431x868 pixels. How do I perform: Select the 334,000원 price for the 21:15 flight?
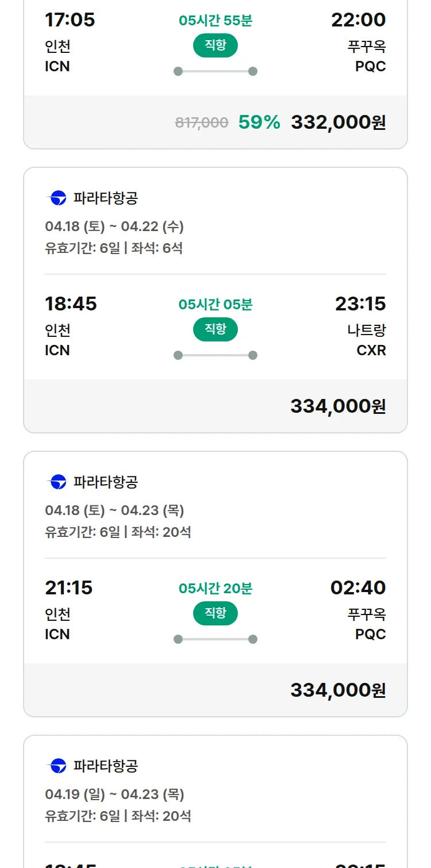pos(338,690)
